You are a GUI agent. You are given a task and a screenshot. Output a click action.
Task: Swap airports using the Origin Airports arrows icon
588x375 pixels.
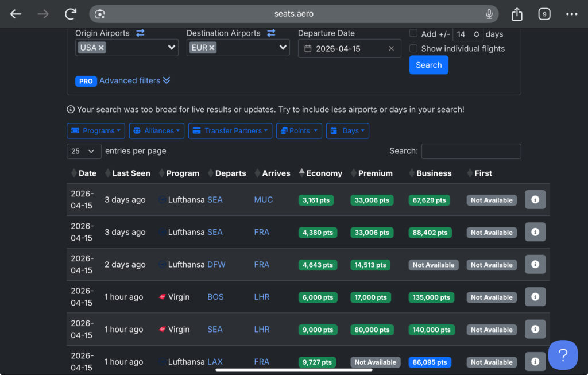pos(140,33)
